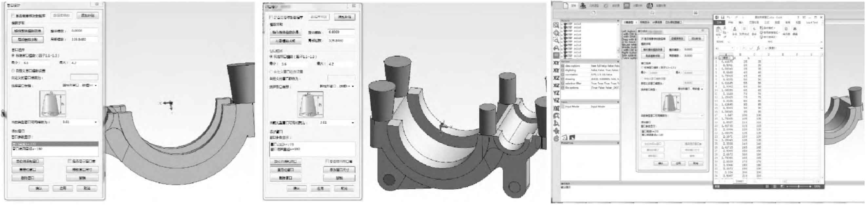This screenshot has height=207, width=868.
Task: Click the OK button in the leftmost dialog
Action: click(x=39, y=188)
